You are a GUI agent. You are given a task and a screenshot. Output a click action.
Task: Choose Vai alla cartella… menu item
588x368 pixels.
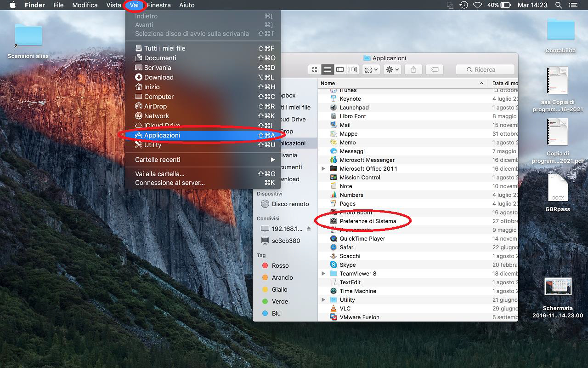click(203, 174)
